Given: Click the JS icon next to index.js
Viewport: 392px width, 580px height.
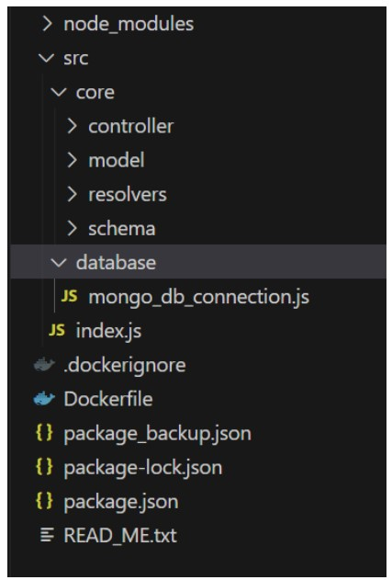Looking at the screenshot, I should coord(57,330).
